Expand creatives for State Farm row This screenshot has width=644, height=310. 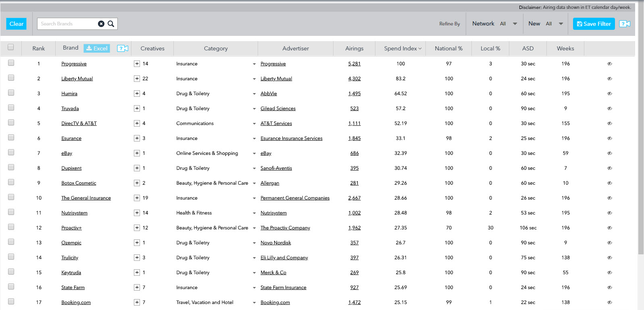[137, 287]
